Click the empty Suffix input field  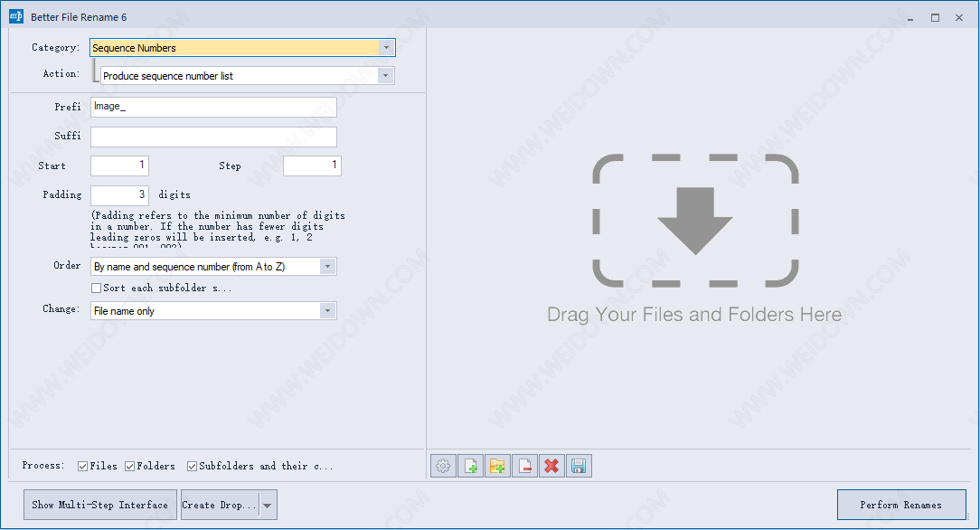click(x=213, y=137)
